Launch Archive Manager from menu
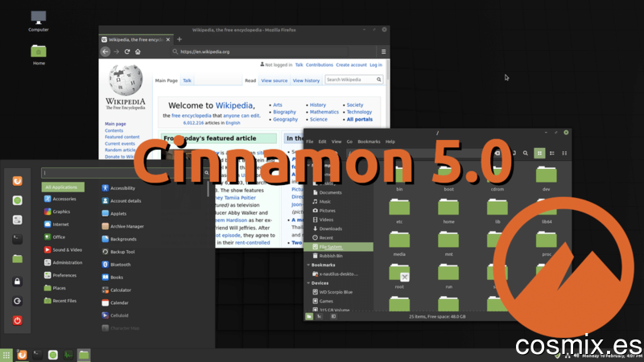The width and height of the screenshot is (644, 362). (123, 226)
